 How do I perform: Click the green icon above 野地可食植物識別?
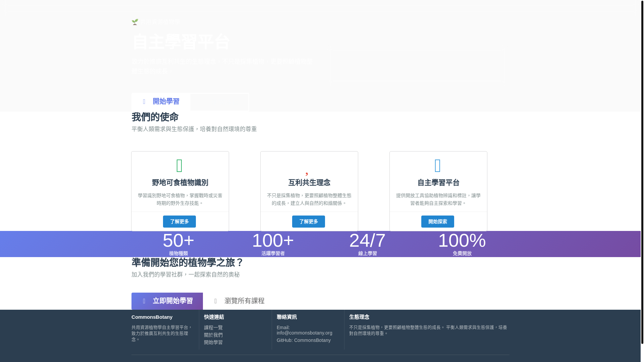coord(180,166)
